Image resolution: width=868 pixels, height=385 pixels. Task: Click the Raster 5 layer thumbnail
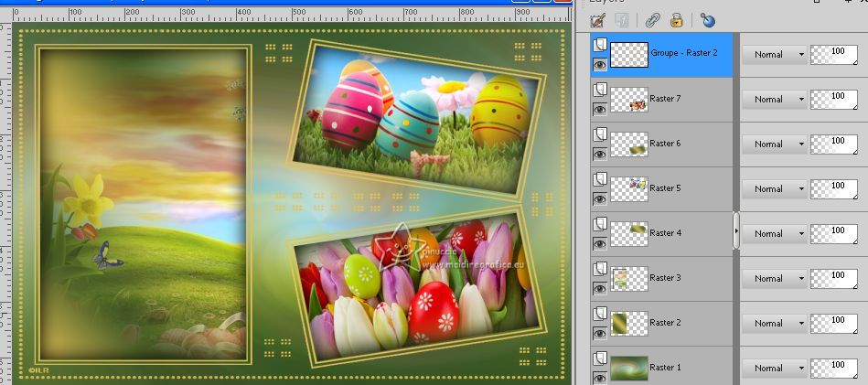click(629, 189)
